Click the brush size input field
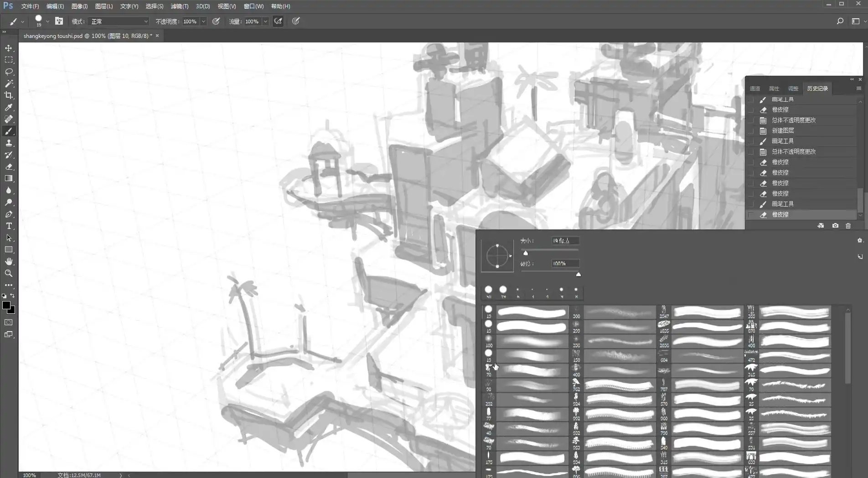The height and width of the screenshot is (478, 868). coord(565,241)
